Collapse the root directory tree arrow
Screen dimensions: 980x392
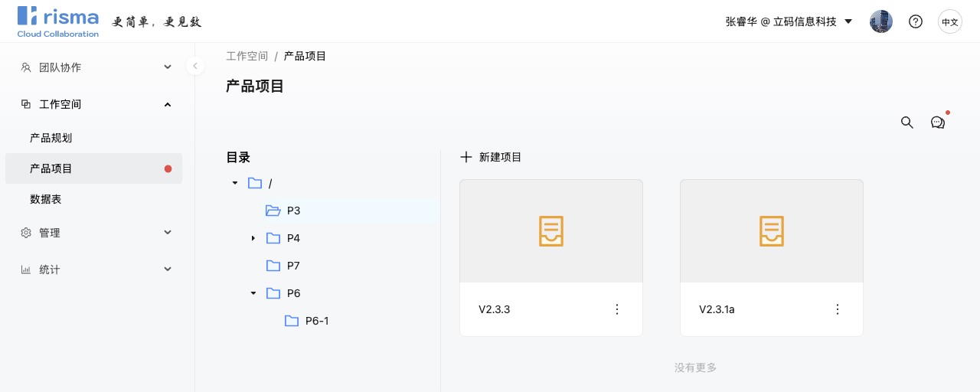point(235,183)
